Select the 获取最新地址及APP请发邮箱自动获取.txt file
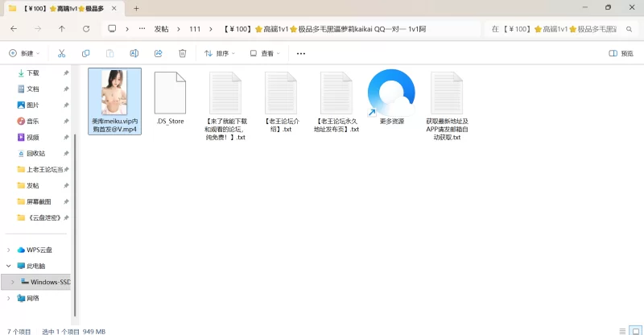 tap(447, 105)
